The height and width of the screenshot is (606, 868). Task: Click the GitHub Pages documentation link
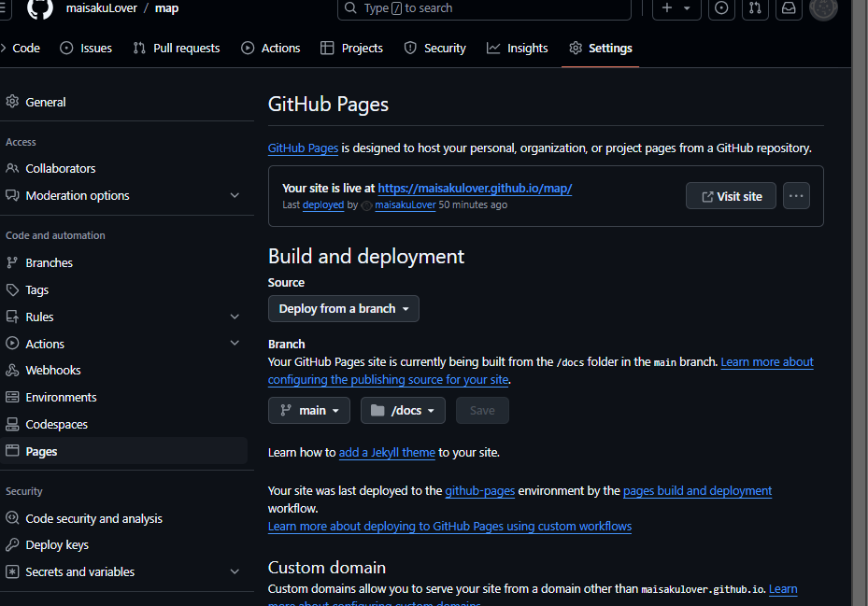pyautogui.click(x=303, y=148)
